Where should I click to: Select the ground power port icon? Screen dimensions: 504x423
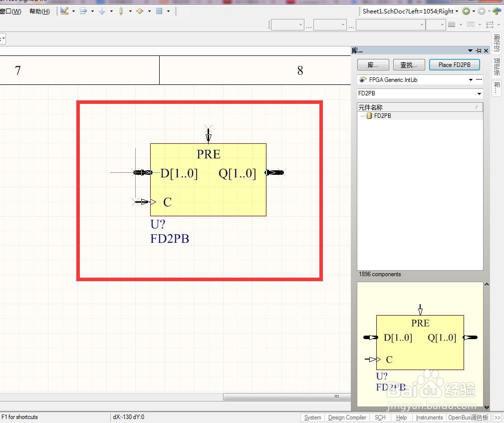click(x=102, y=11)
